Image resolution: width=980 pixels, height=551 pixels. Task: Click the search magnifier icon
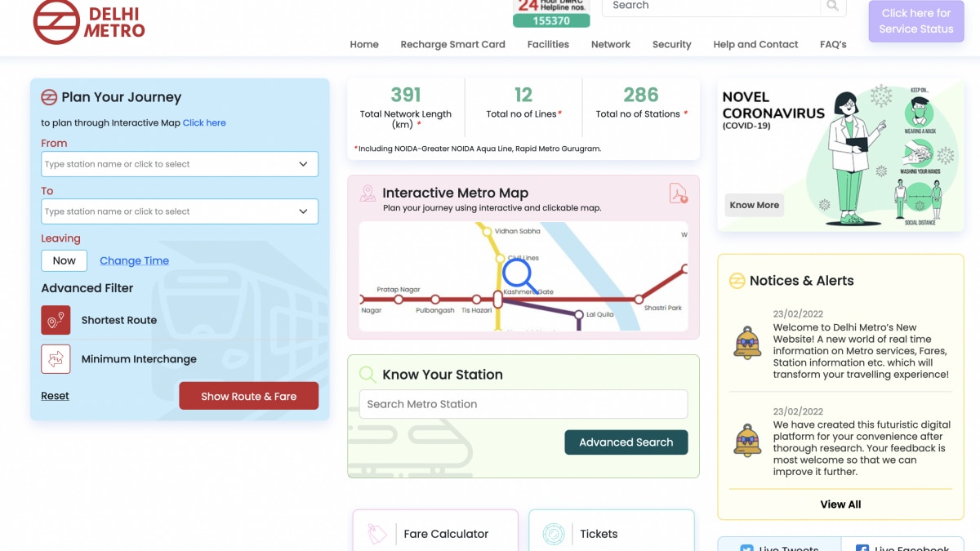coord(832,7)
